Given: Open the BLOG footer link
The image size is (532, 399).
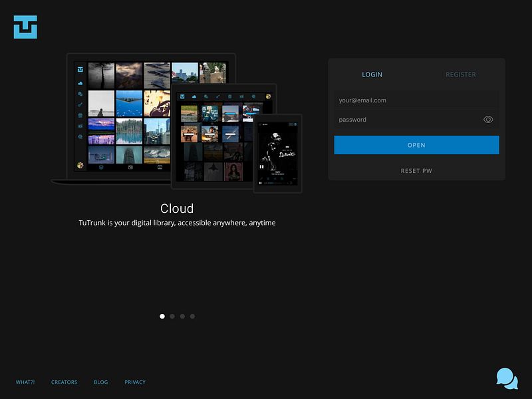Looking at the screenshot, I should [101, 382].
